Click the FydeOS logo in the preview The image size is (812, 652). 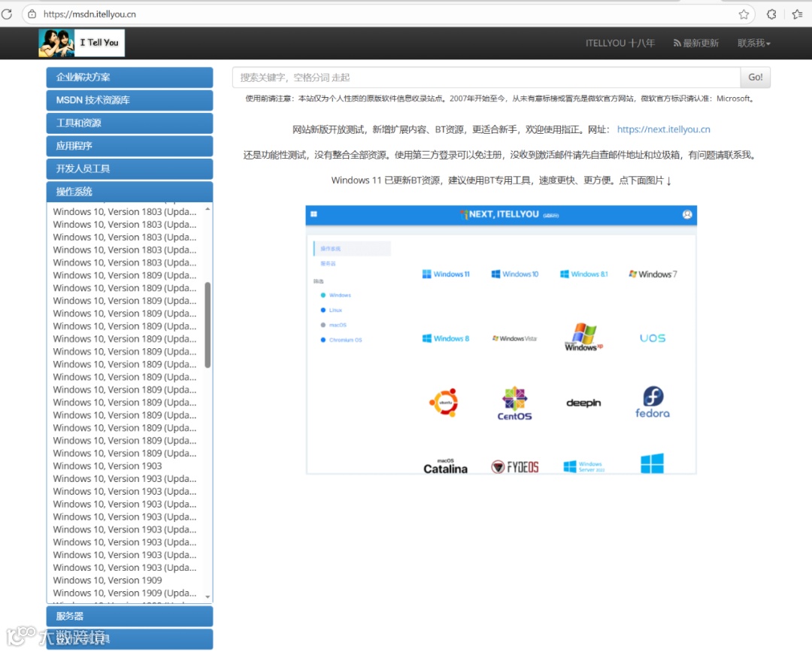(515, 467)
